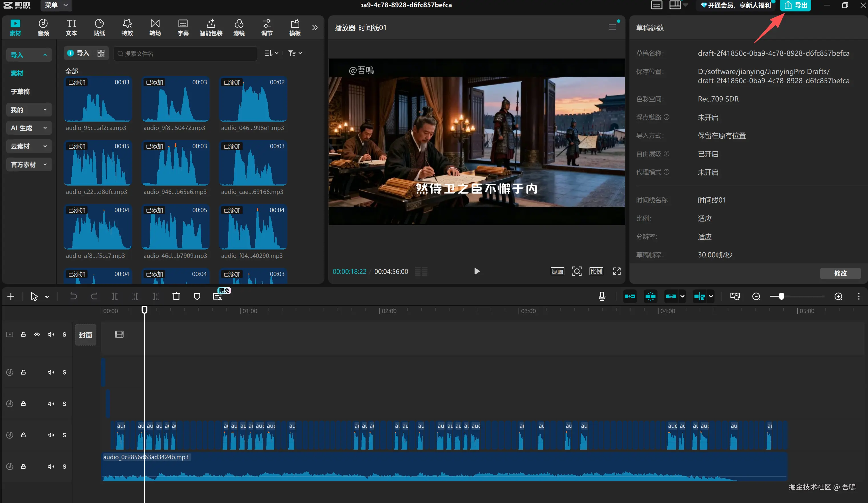Lock the bottom audio track

[x=23, y=466]
